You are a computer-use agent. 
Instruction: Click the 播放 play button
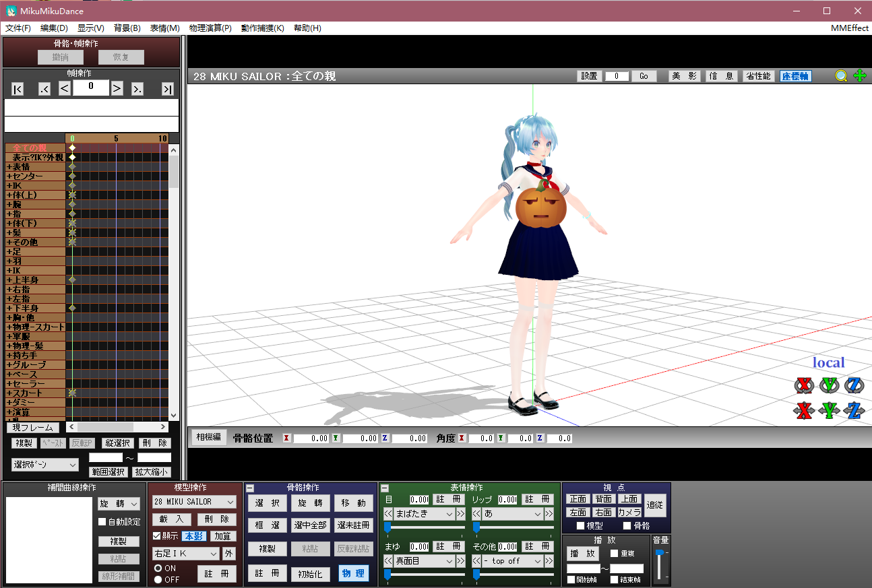pos(583,554)
